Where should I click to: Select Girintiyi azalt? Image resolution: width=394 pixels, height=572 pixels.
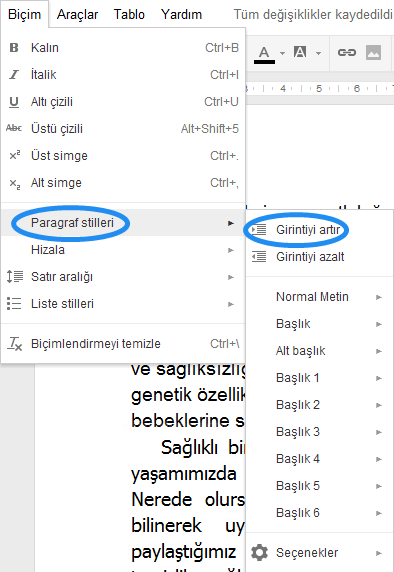(x=320, y=257)
